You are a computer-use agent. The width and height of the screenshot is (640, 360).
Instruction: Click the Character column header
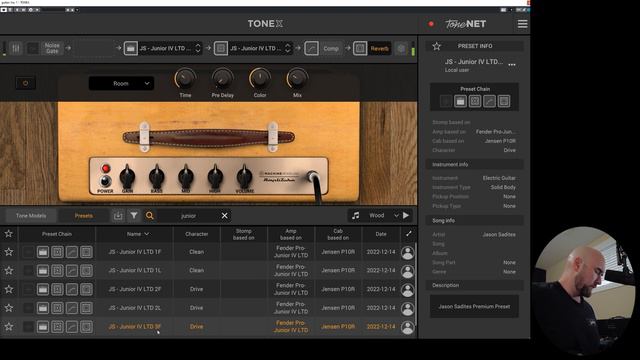196,234
